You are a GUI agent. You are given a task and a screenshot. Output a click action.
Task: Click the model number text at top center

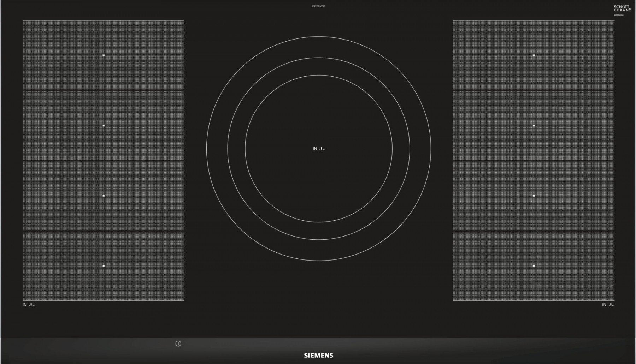coord(318,6)
